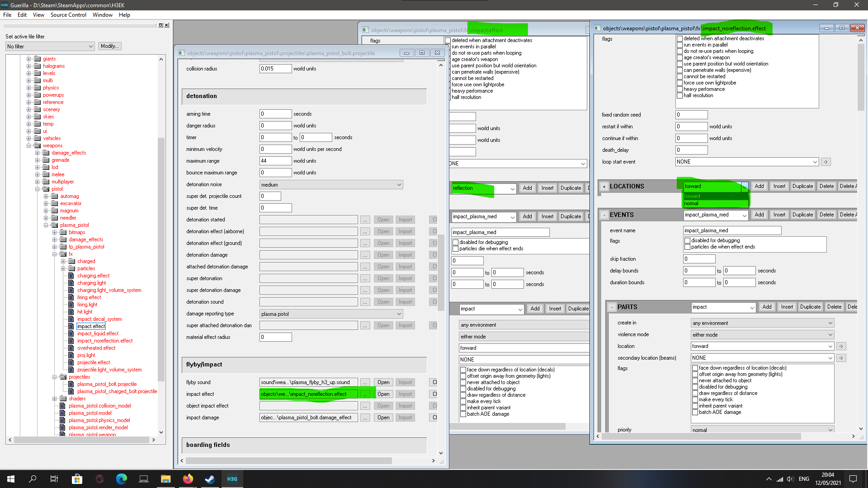Click the impact_liquid.effect file icon
Viewport: 868px width, 488px height.
[x=71, y=333]
